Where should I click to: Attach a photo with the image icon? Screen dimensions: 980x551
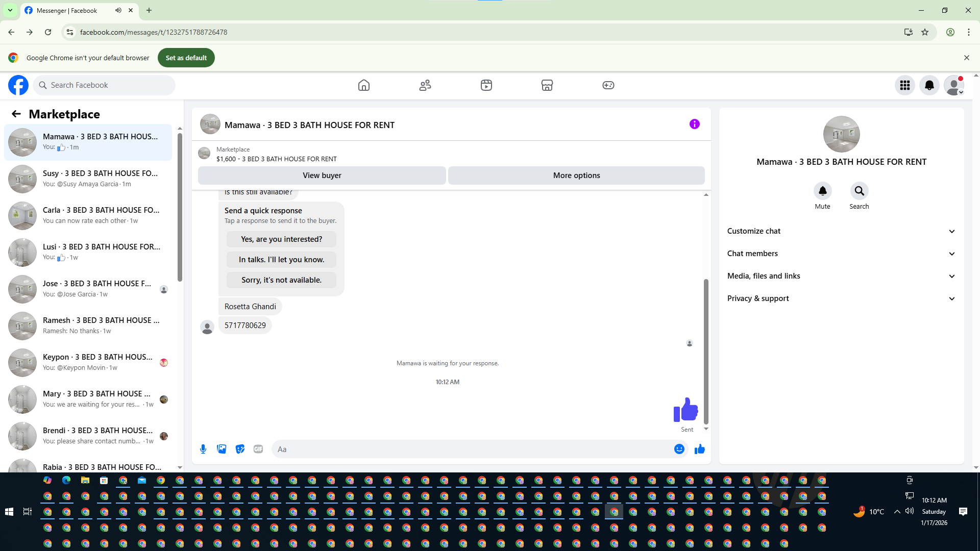coord(222,449)
